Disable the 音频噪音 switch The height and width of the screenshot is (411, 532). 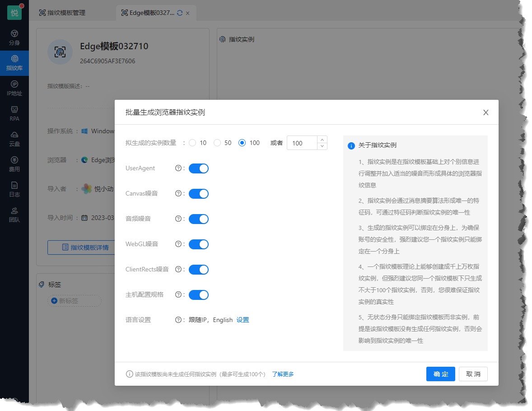[x=198, y=219]
